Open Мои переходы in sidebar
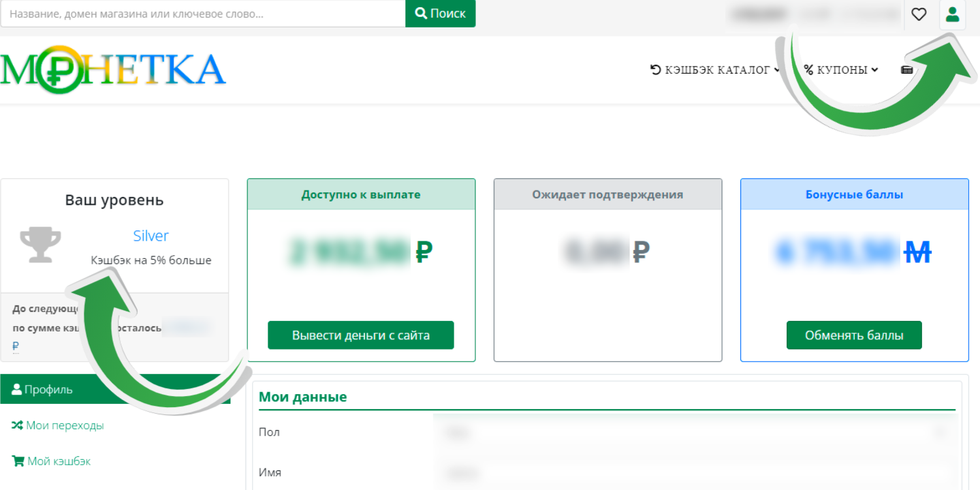The width and height of the screenshot is (980, 490). click(x=57, y=425)
